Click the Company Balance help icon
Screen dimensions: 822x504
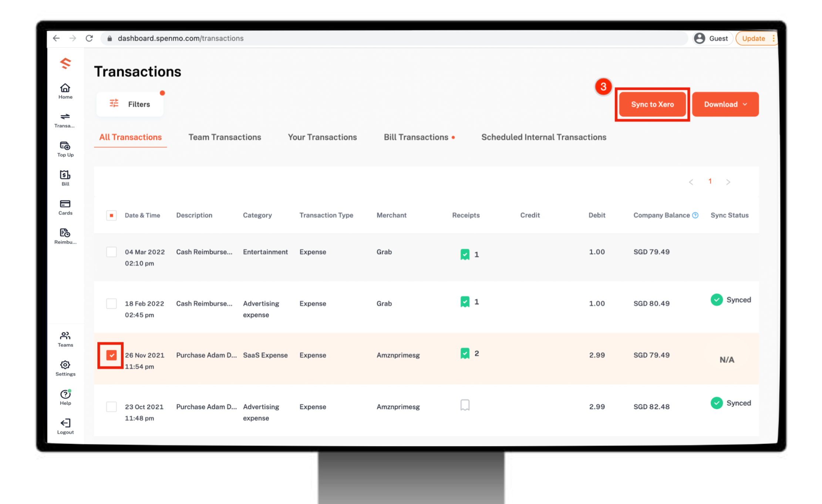(x=695, y=215)
